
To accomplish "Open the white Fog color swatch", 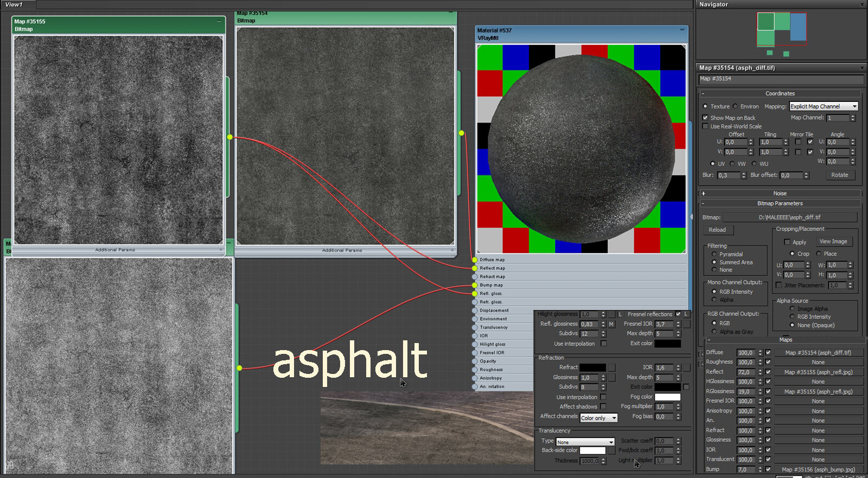I will coord(668,397).
